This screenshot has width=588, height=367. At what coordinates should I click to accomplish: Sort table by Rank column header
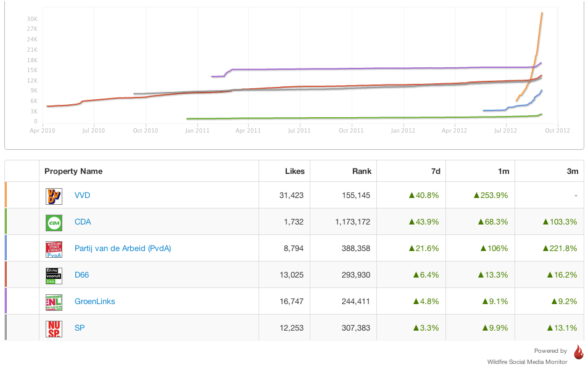[x=361, y=171]
